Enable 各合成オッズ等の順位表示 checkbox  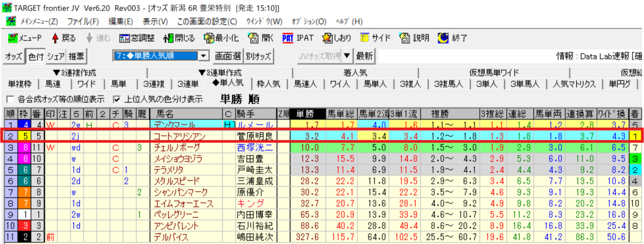pyautogui.click(x=10, y=99)
